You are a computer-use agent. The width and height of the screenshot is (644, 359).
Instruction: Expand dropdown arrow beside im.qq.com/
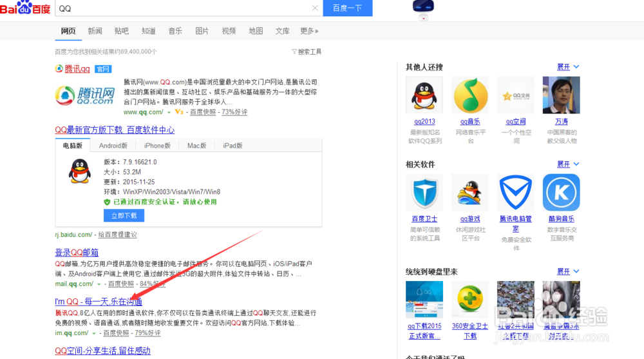pyautogui.click(x=94, y=333)
